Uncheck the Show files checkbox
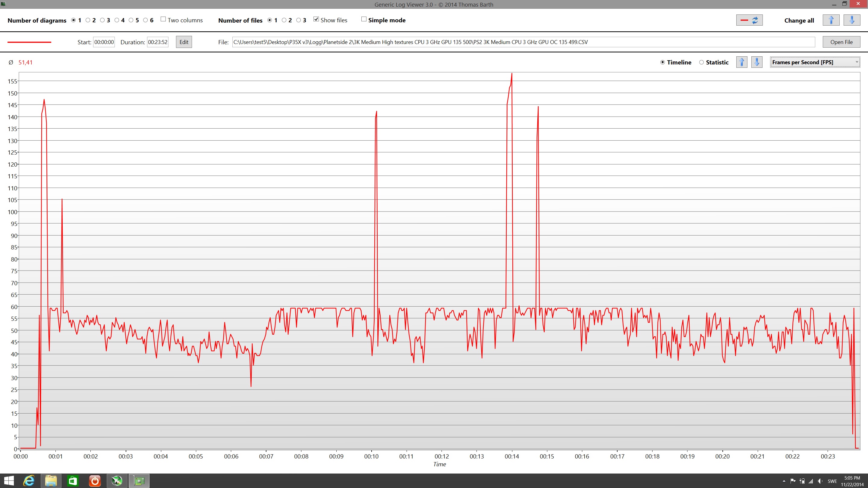The image size is (868, 488). [x=316, y=19]
